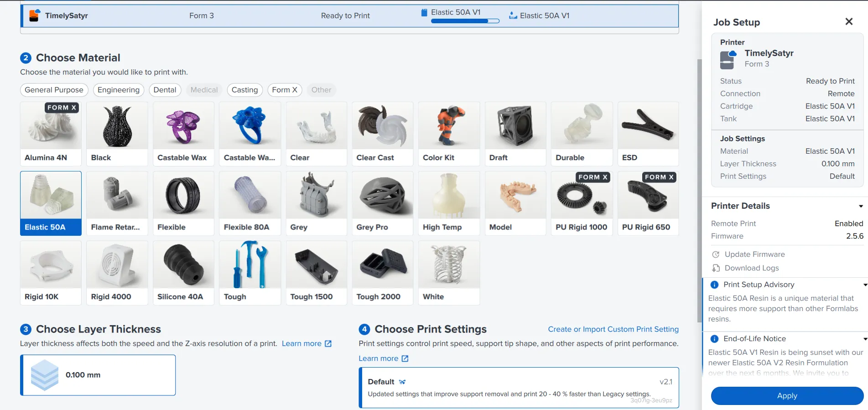Click the tank icon beside Elastic 50A V1
This screenshot has height=410, width=868.
pos(513,16)
